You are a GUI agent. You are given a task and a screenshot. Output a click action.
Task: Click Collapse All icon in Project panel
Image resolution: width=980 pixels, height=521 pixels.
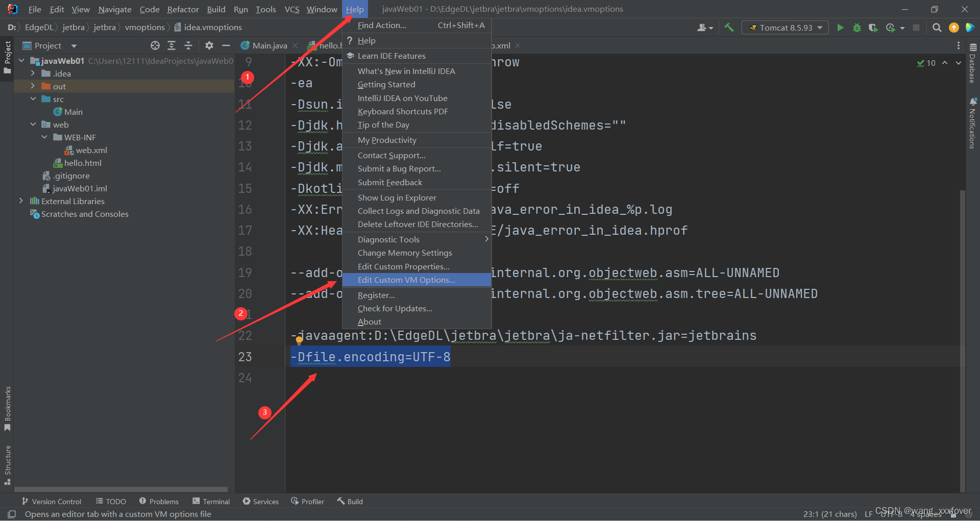point(188,45)
